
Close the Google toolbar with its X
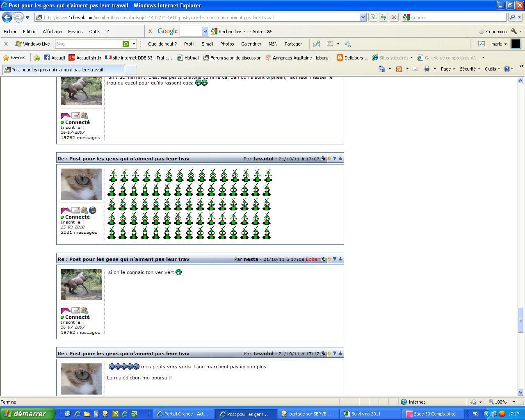coord(150,31)
